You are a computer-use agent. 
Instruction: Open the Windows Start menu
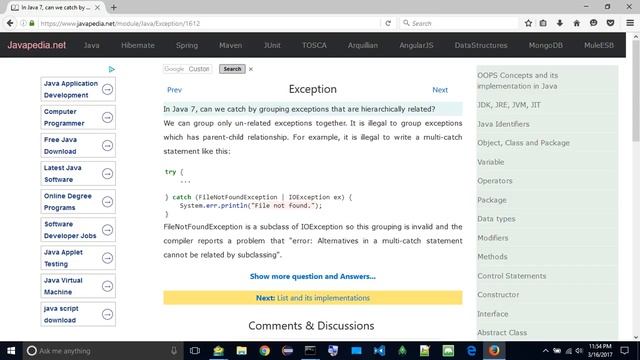tap(11, 351)
